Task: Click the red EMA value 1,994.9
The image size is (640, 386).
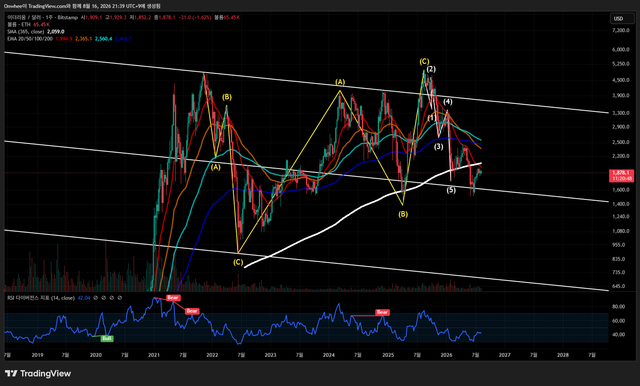Action: pyautogui.click(x=64, y=38)
